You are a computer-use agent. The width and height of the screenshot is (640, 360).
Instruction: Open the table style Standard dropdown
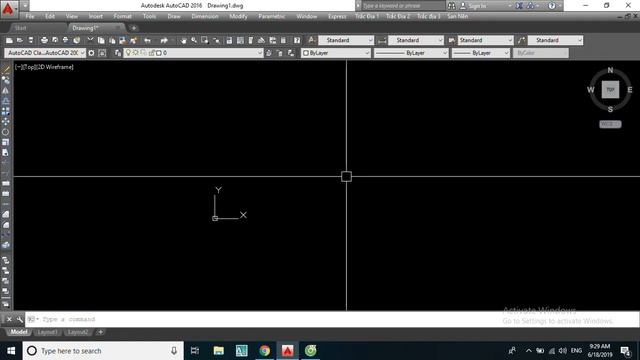485,40
